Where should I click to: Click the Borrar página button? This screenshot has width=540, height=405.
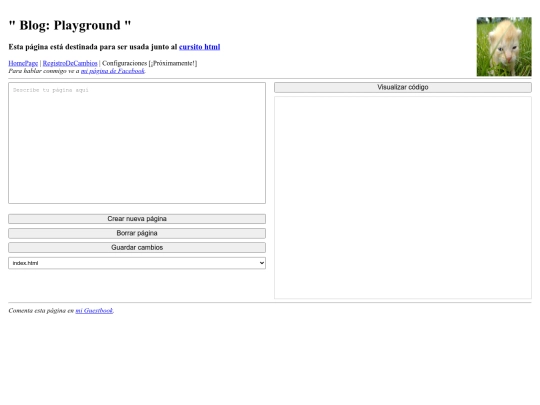(137, 233)
